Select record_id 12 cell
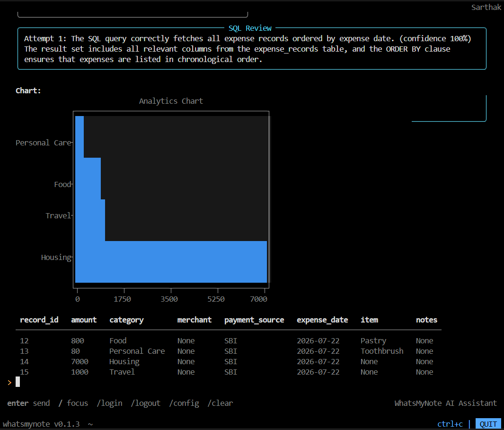The image size is (504, 430). pos(24,340)
